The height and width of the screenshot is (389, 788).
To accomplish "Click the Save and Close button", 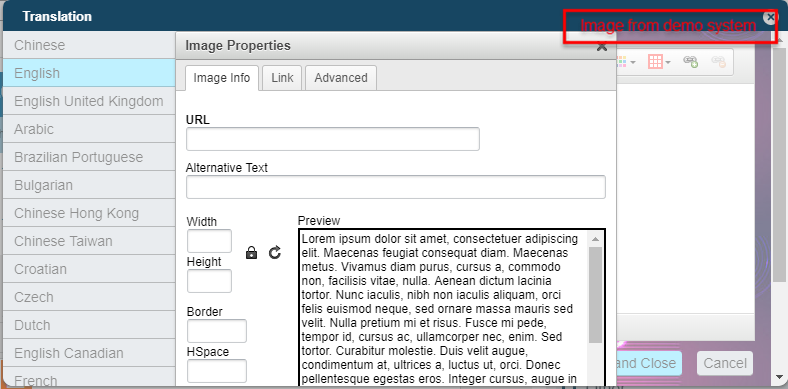I will [x=649, y=363].
